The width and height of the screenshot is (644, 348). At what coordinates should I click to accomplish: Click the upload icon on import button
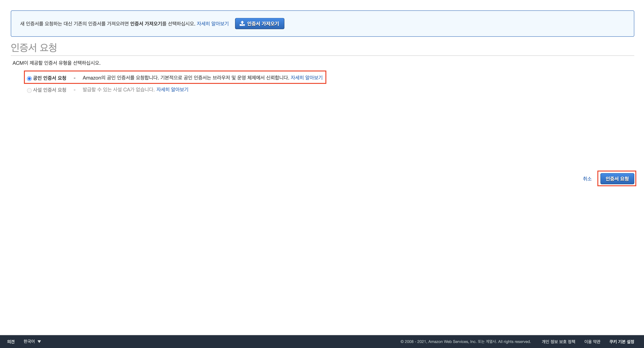pyautogui.click(x=242, y=24)
